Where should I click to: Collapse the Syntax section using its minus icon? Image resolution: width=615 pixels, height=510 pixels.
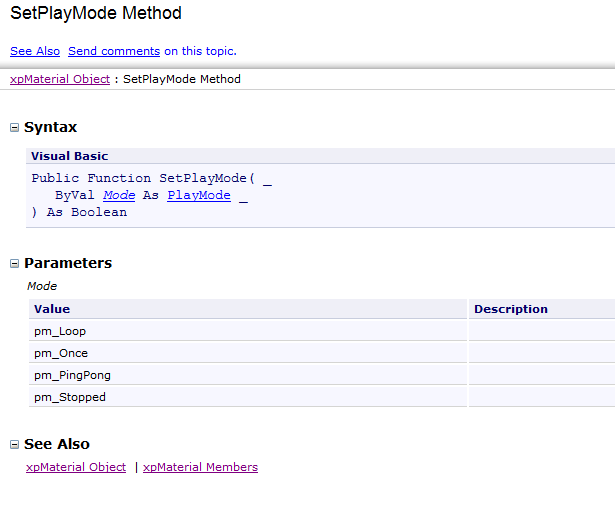pyautogui.click(x=14, y=128)
